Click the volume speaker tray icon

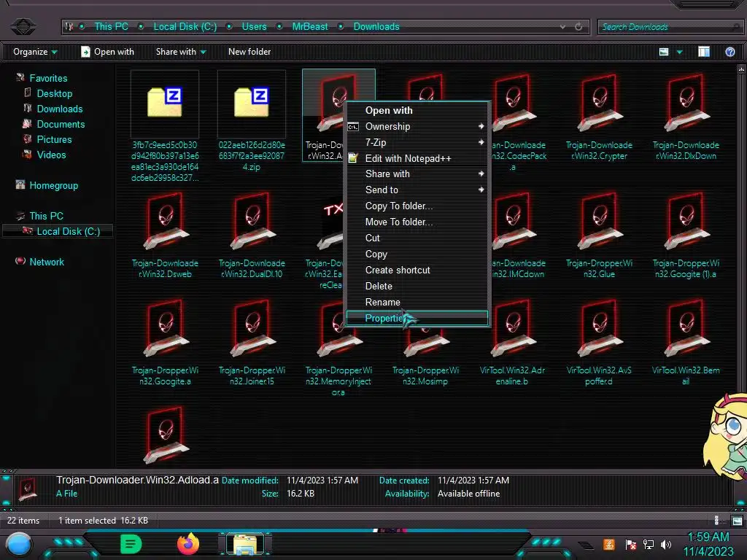click(665, 544)
